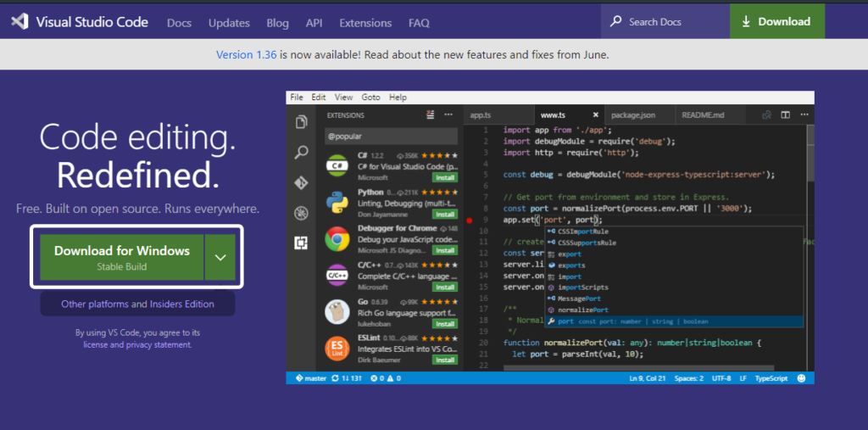Change UTF-8 encoding in status bar

[x=721, y=378]
